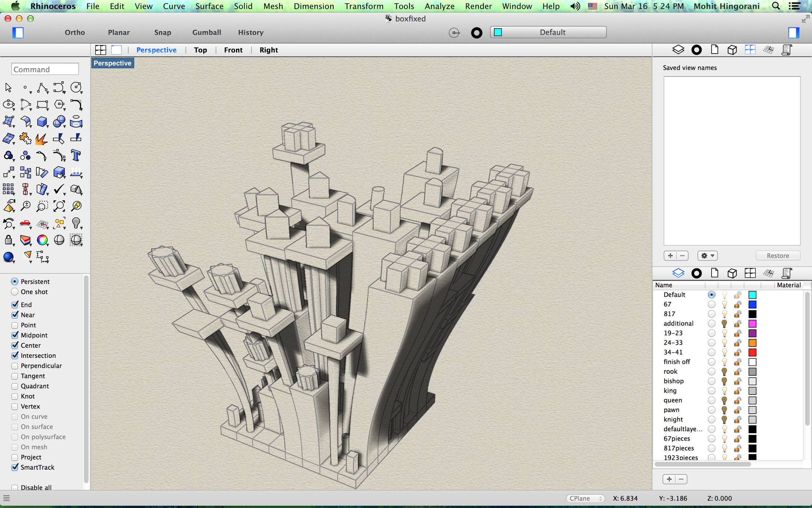The width and height of the screenshot is (812, 508).
Task: Open the Surface menu
Action: click(x=209, y=6)
